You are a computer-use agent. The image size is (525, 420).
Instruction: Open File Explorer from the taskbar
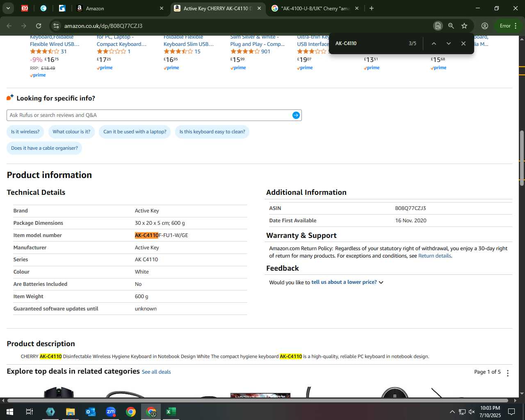coord(71,412)
